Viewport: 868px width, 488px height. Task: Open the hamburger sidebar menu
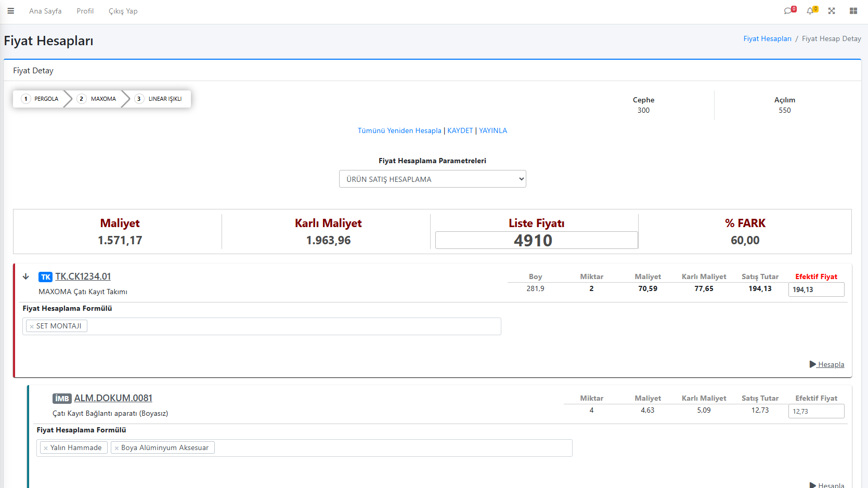coord(10,11)
